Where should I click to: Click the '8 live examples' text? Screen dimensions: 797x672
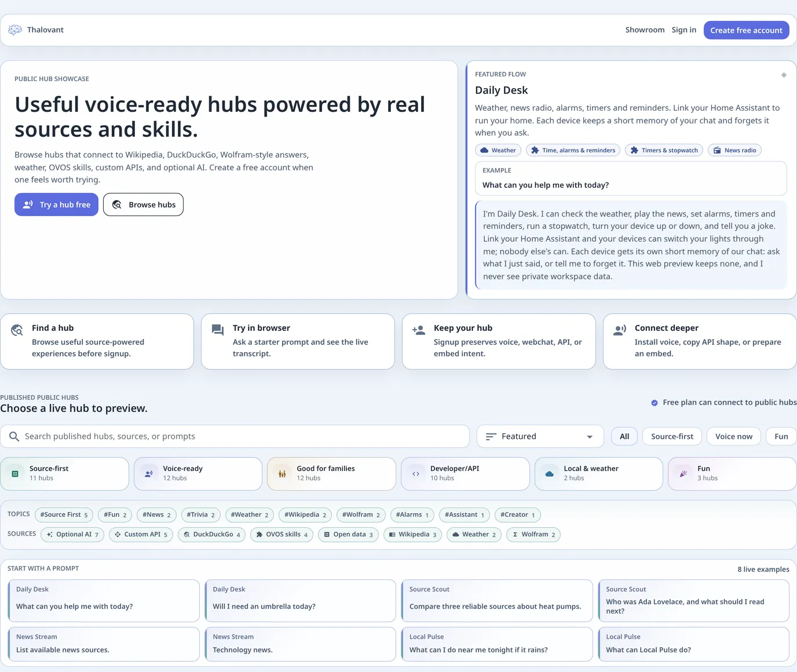pos(763,569)
